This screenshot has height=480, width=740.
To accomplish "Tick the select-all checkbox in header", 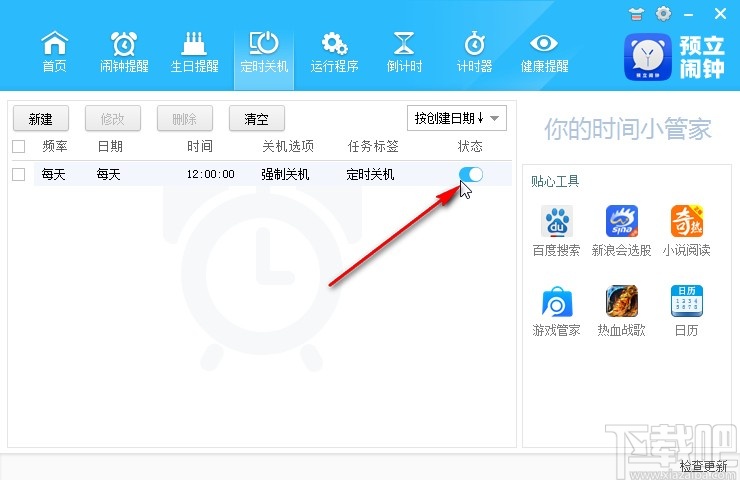I will point(18,146).
